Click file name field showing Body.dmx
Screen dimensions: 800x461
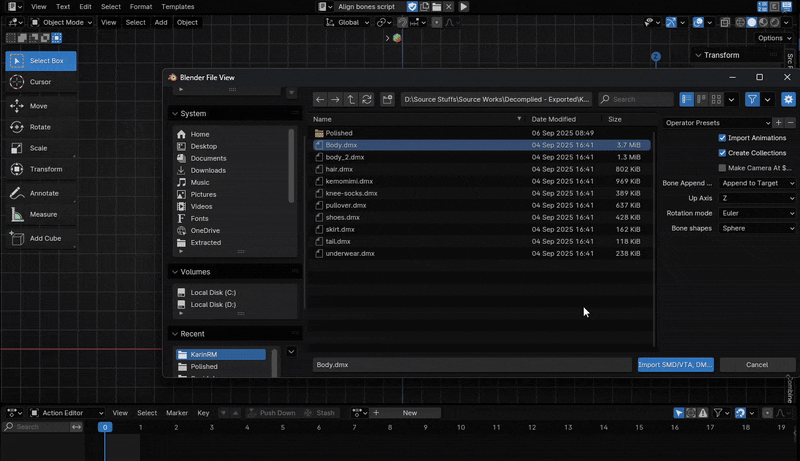[472, 365]
